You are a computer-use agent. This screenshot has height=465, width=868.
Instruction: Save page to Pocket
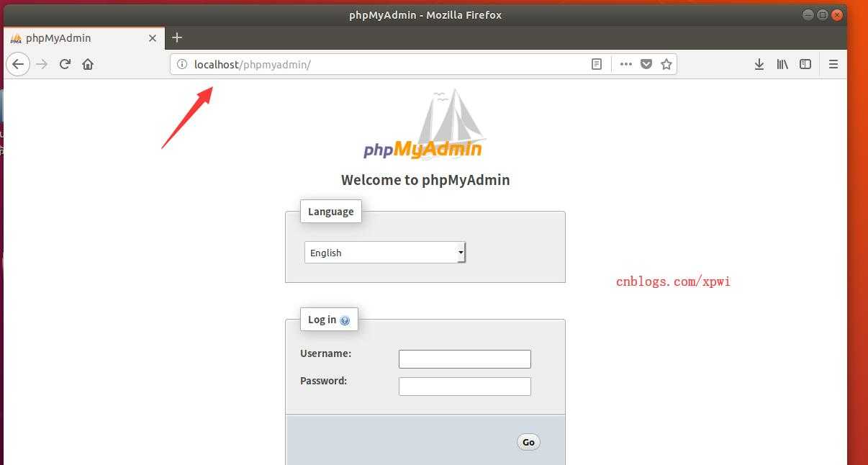[x=646, y=64]
